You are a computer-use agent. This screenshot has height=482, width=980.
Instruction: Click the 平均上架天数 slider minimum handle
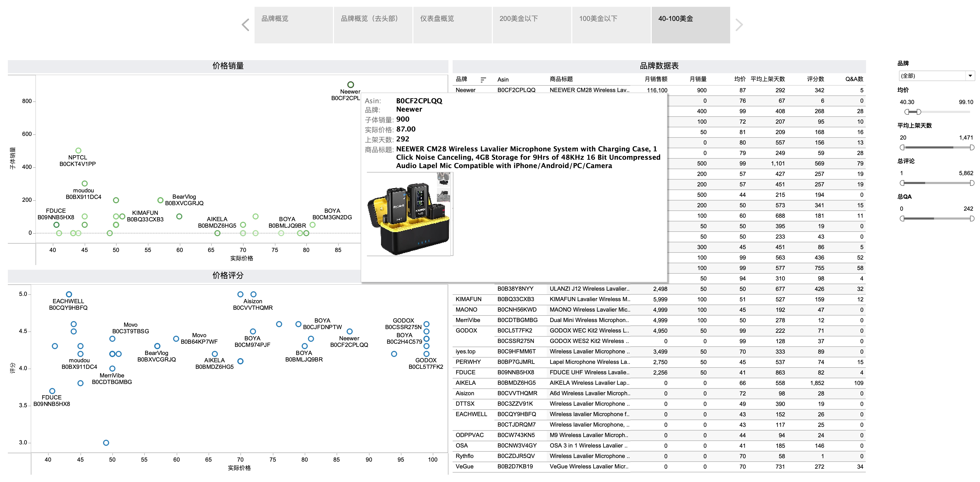coord(902,147)
